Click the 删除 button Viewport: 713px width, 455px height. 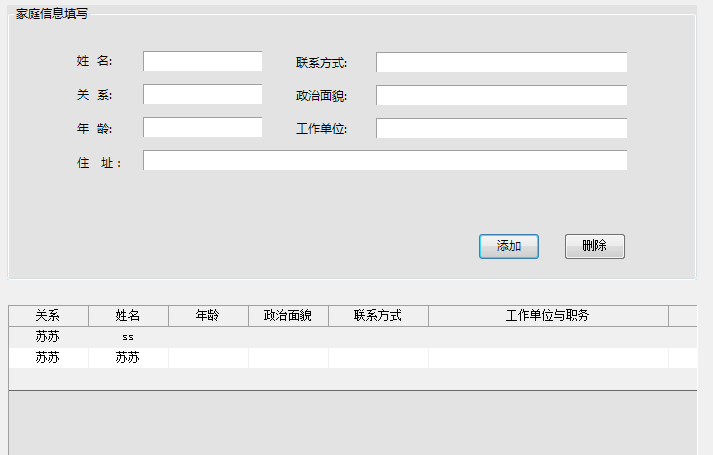(x=595, y=246)
